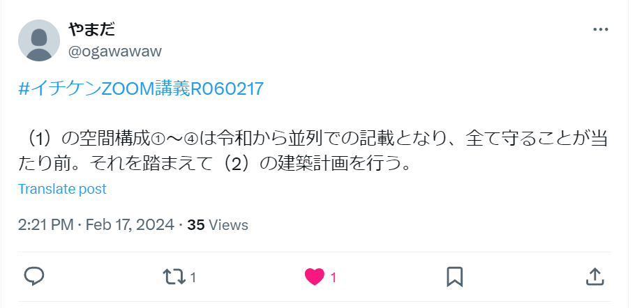The image size is (644, 308).
Task: Open the @ogawawaw handle
Action: (x=114, y=52)
